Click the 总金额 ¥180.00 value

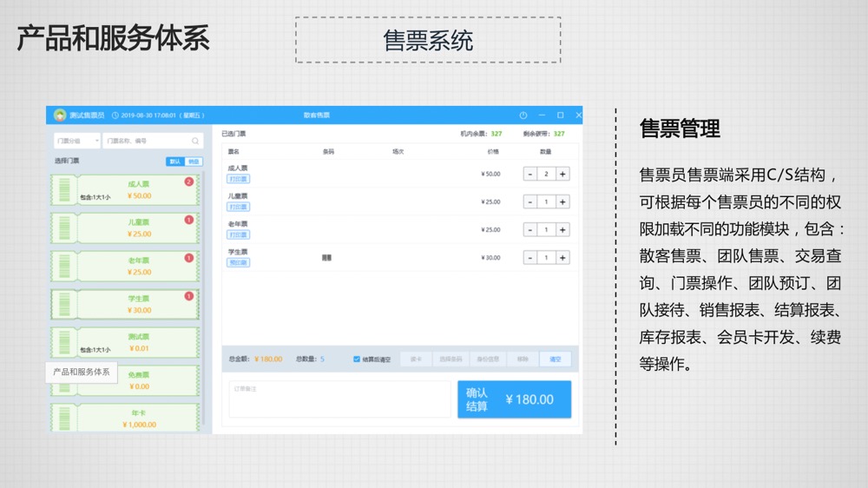(268, 359)
